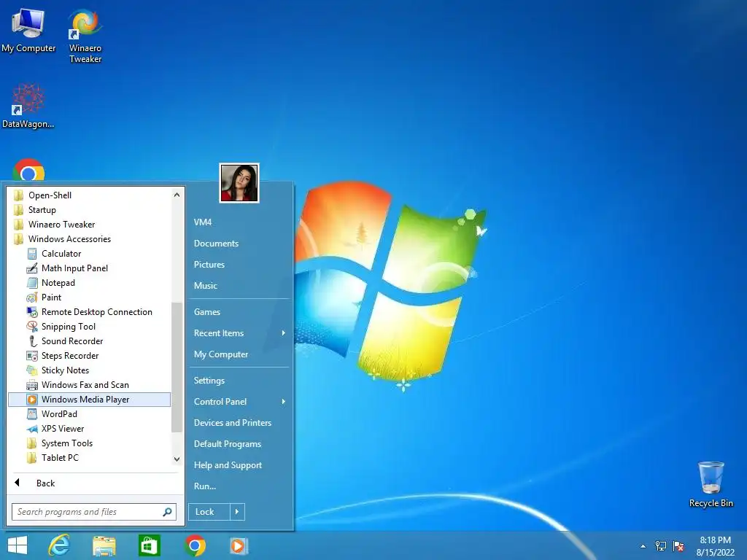747x560 pixels.
Task: Launch XPS Viewer
Action: [89, 429]
